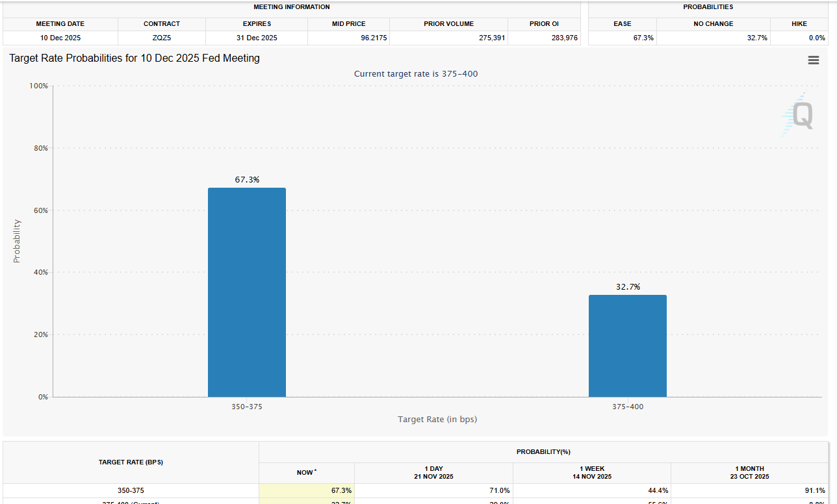Click the 32.7% label above the short bar
This screenshot has width=837, height=504.
point(627,286)
